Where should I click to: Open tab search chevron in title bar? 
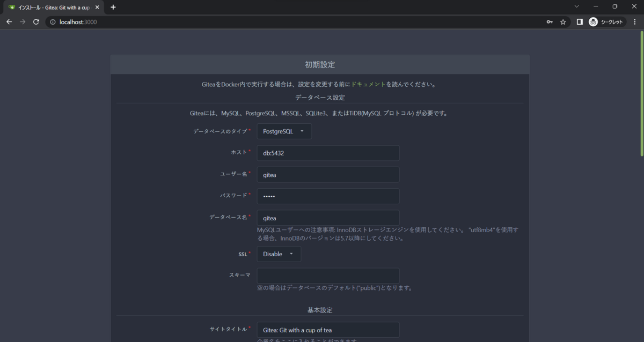(577, 6)
